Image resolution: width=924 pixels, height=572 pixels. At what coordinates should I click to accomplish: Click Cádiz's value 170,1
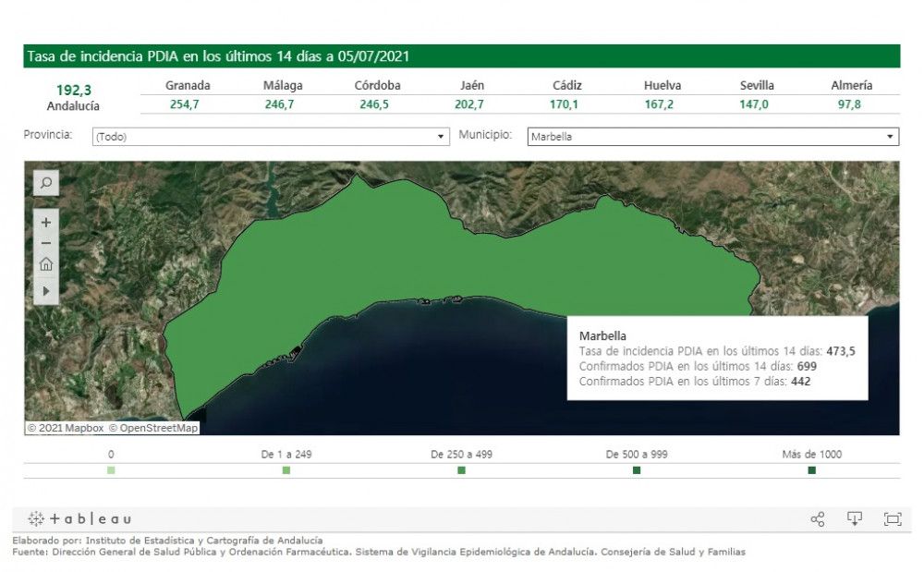(564, 104)
